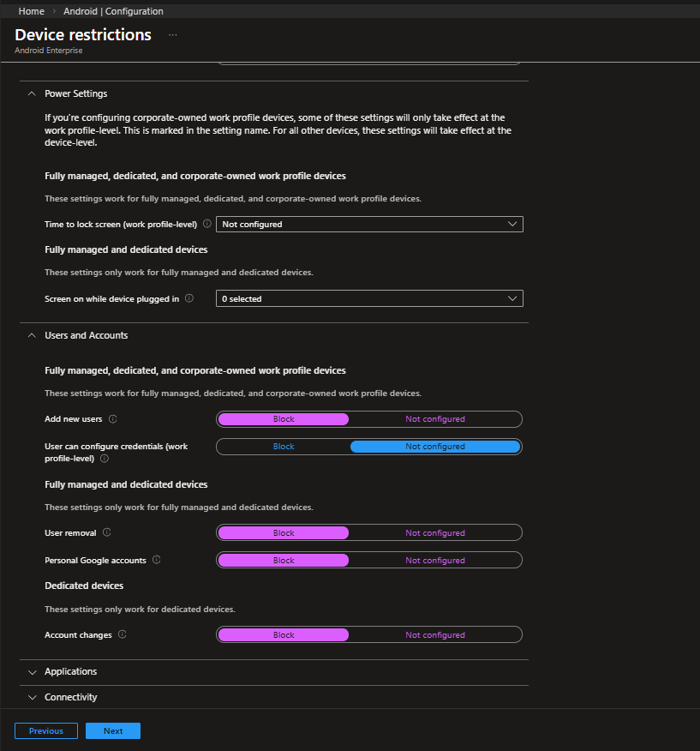Click info icon next to Account changes
Viewport: 700px width, 751px height.
[123, 634]
